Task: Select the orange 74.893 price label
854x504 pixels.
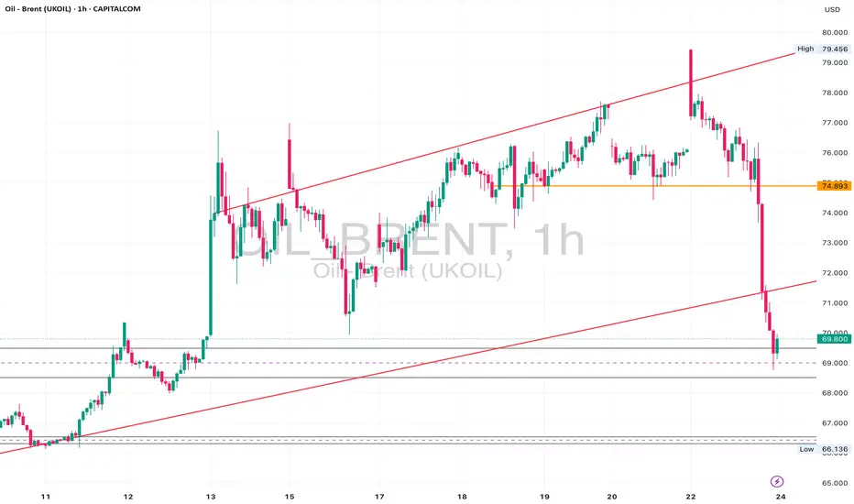Action: (x=835, y=186)
